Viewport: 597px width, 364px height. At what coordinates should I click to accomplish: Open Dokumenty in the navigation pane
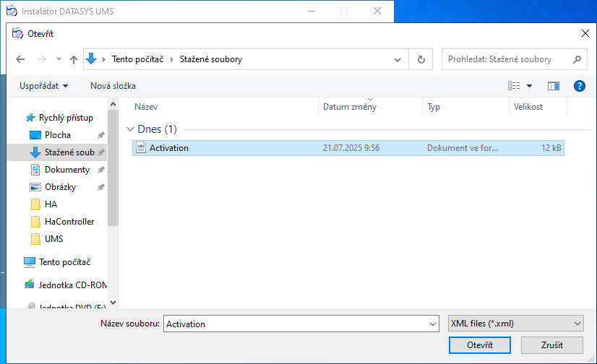[67, 170]
